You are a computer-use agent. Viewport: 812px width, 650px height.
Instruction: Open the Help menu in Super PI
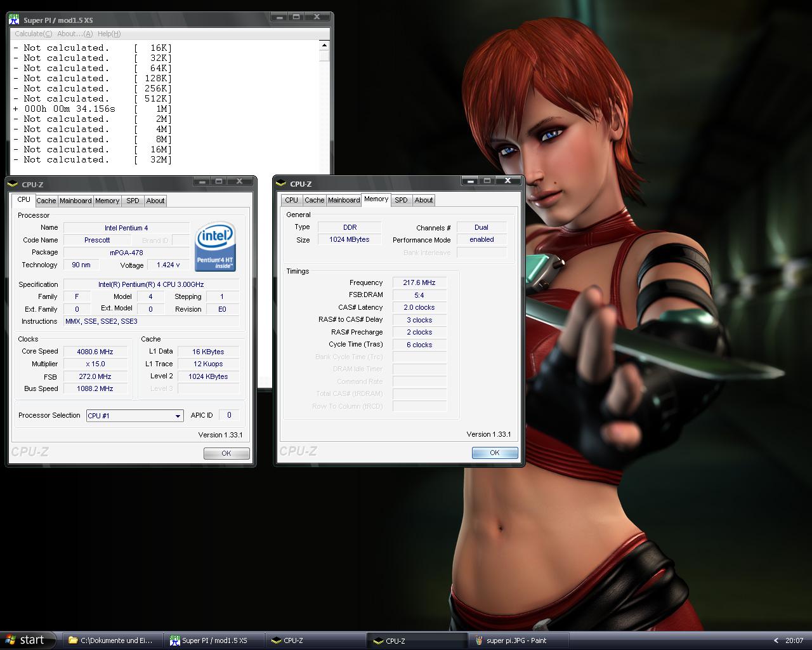[109, 34]
